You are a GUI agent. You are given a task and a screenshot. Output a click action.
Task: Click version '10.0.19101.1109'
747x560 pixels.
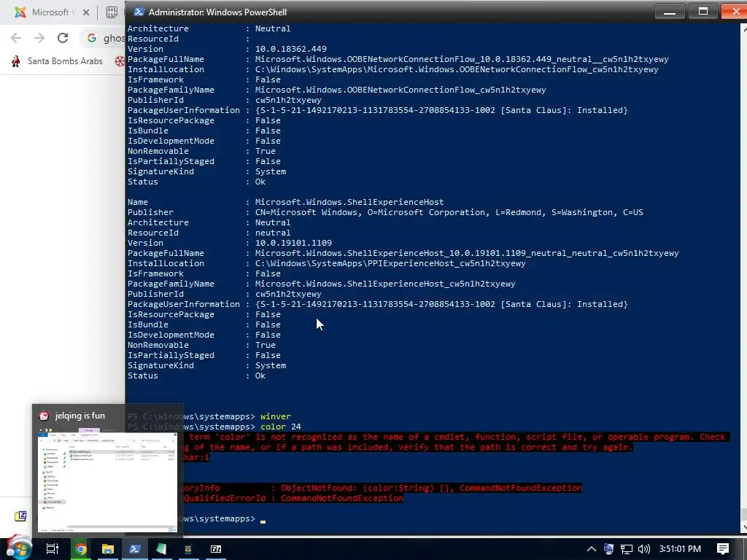pyautogui.click(x=293, y=243)
